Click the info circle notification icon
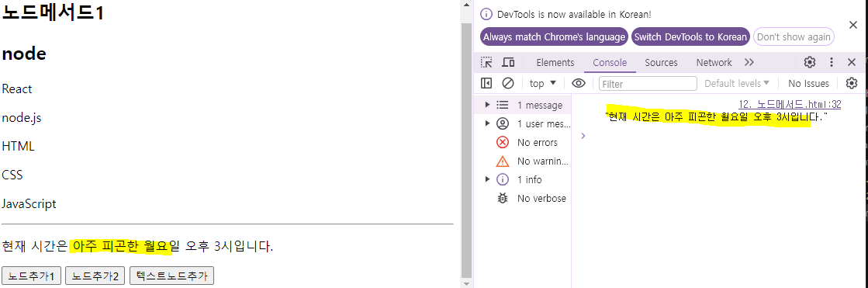This screenshot has width=868, height=288. pyautogui.click(x=486, y=15)
